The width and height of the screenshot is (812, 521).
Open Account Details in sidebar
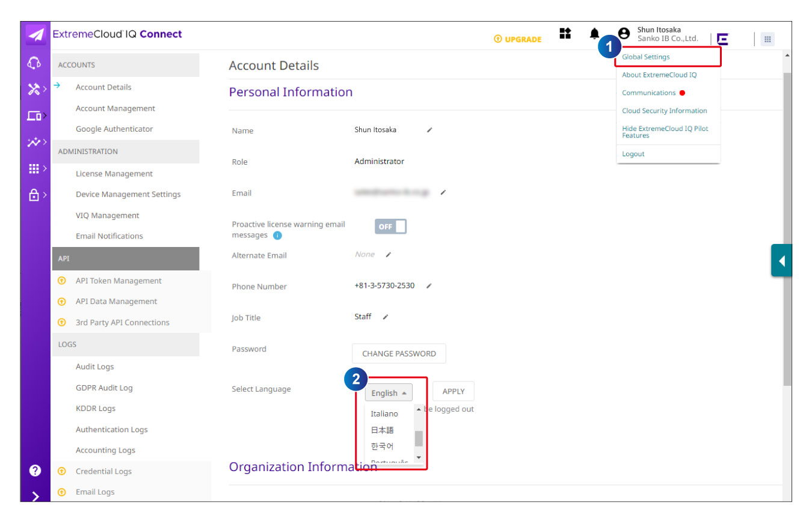(103, 87)
